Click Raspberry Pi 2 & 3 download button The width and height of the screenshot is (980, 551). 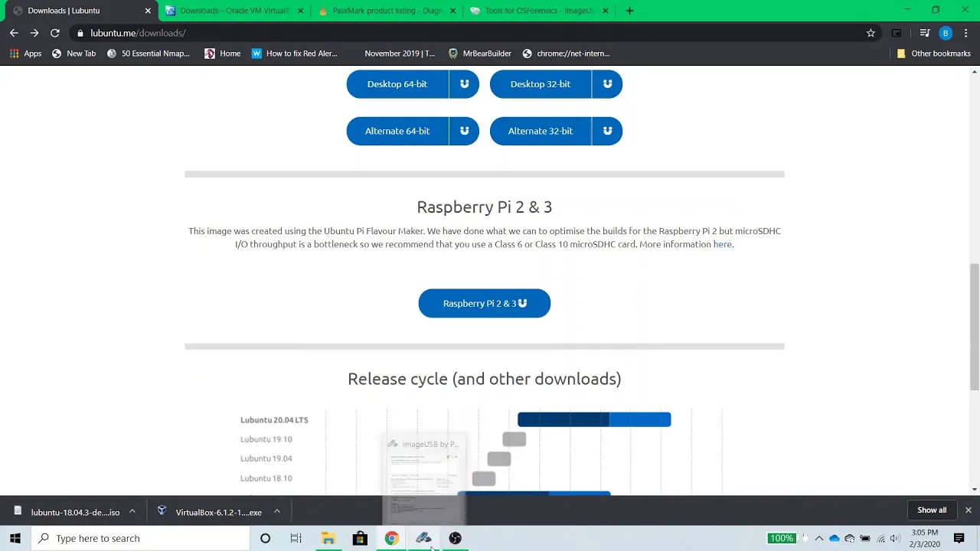(x=485, y=303)
